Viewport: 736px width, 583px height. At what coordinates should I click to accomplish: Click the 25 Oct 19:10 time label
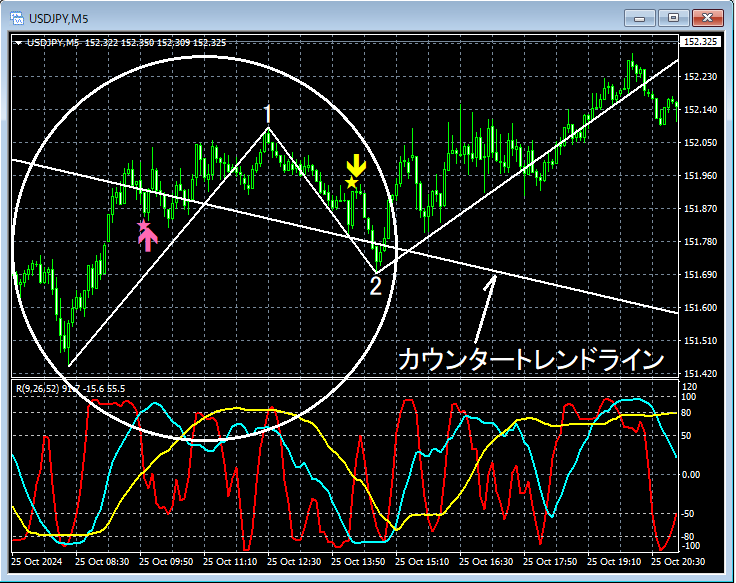[614, 562]
